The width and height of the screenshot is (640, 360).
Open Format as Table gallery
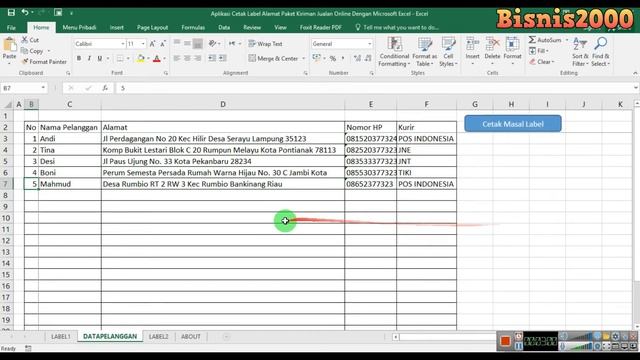[424, 52]
